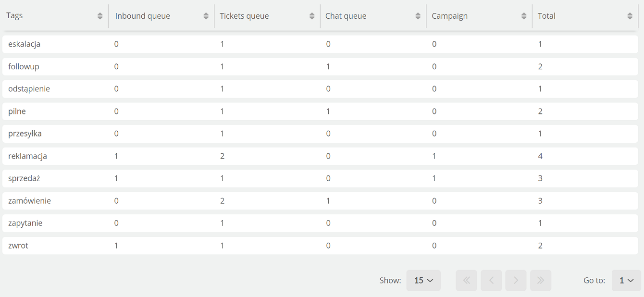
Task: Jump to last page double-chevron button
Action: point(541,280)
